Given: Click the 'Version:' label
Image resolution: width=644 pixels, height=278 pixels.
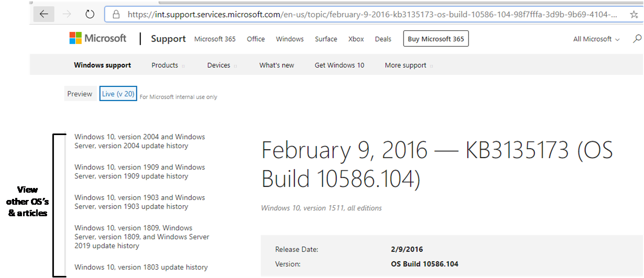Looking at the screenshot, I should point(288,264).
